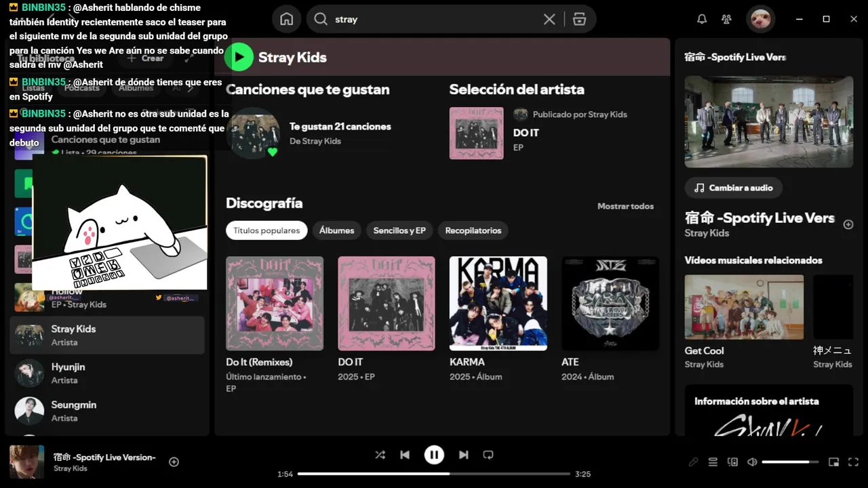The height and width of the screenshot is (488, 868).
Task: Clear the 'stray' search text
Action: (549, 20)
